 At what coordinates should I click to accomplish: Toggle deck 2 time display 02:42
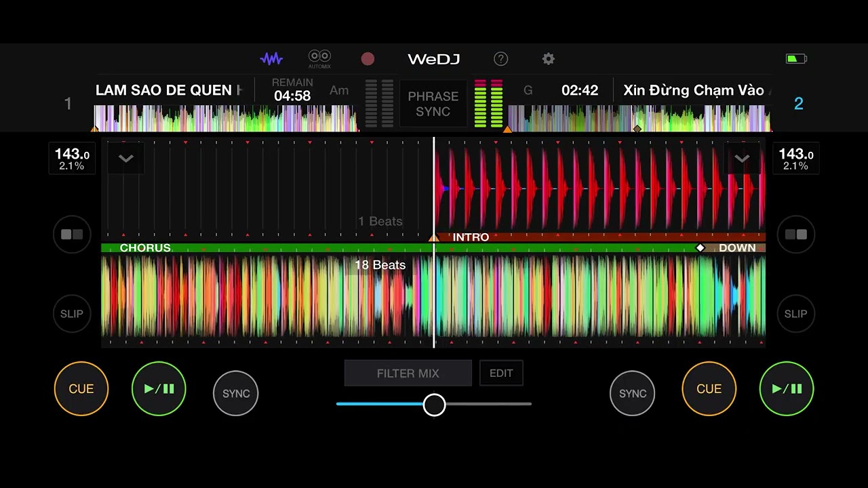[x=580, y=90]
